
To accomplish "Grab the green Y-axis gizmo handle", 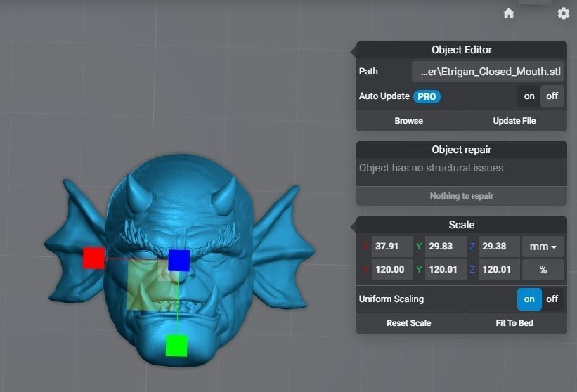I will click(x=176, y=346).
